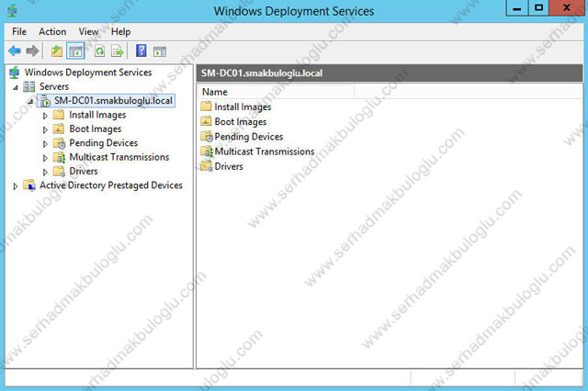Open Help via the blue question-mark icon

141,50
